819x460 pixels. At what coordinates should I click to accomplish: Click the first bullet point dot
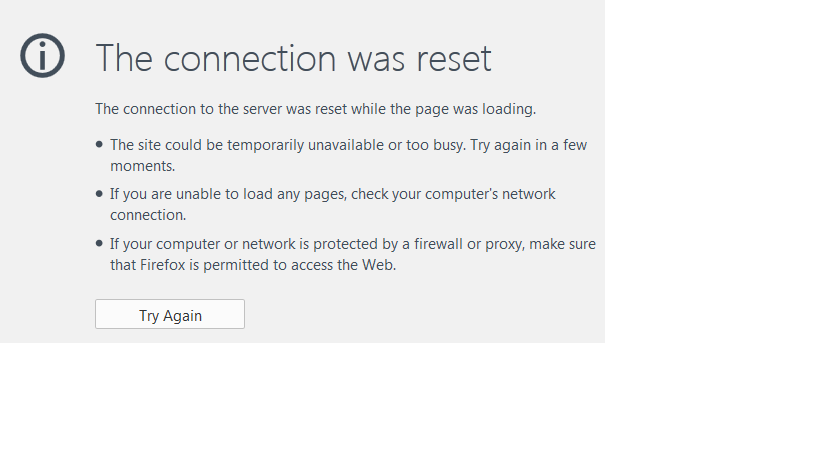[99, 145]
